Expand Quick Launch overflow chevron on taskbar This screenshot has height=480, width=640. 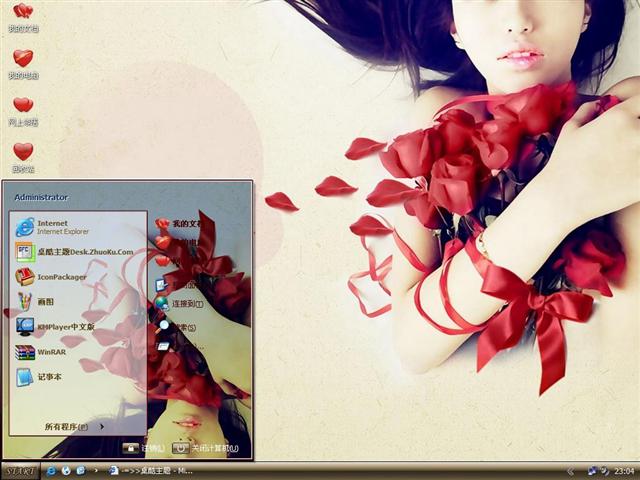click(96, 471)
